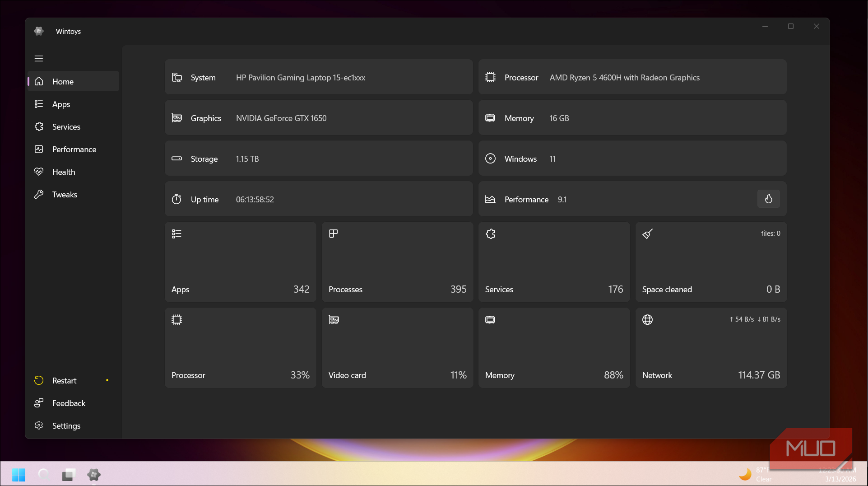
Task: Switch to the Performance sidebar page
Action: [x=73, y=149]
